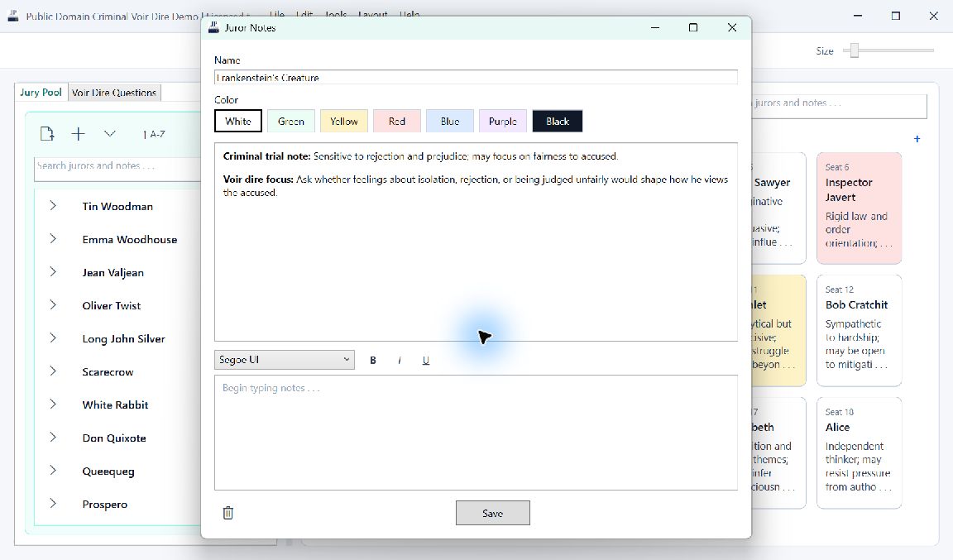The image size is (953, 560).
Task: Click the trash delete icon in Juror Notes
Action: [228, 513]
